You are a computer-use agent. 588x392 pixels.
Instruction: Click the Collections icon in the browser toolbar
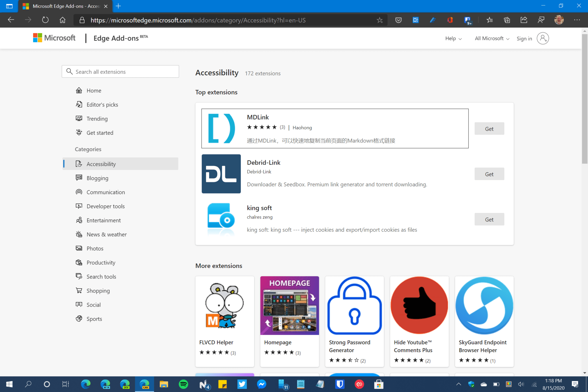(x=507, y=20)
